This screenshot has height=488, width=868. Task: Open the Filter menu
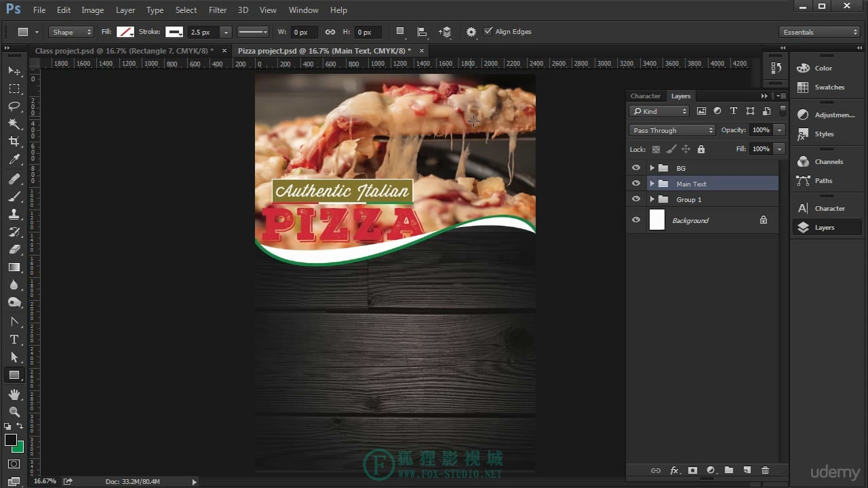(x=218, y=10)
